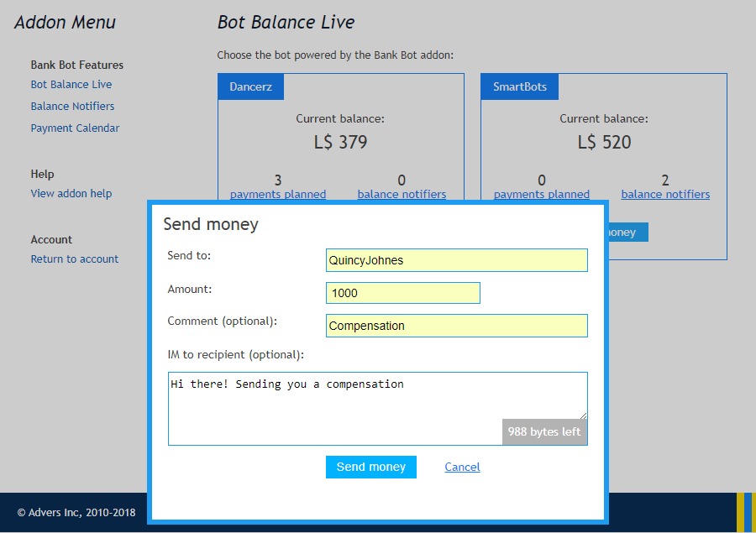Image resolution: width=756 pixels, height=533 pixels.
Task: Click Advers Inc copyright text in footer
Action: [76, 512]
